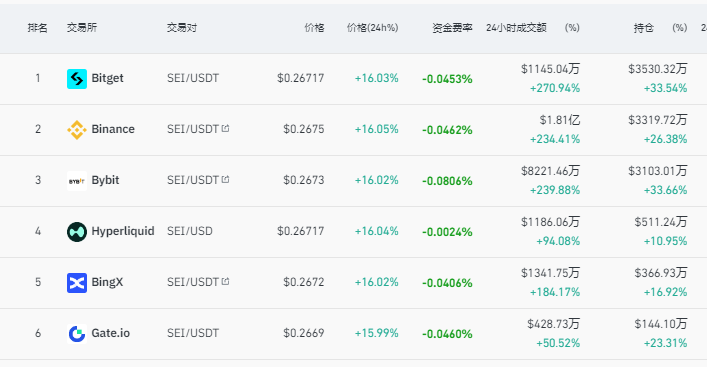The width and height of the screenshot is (707, 367).
Task: Click the Bitget exchange logo icon
Action: click(77, 79)
